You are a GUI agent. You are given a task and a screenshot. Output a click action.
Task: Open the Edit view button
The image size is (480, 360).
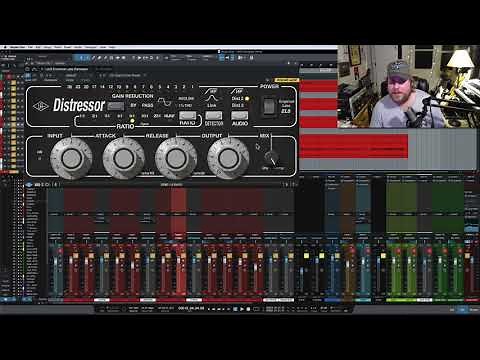click(x=452, y=310)
